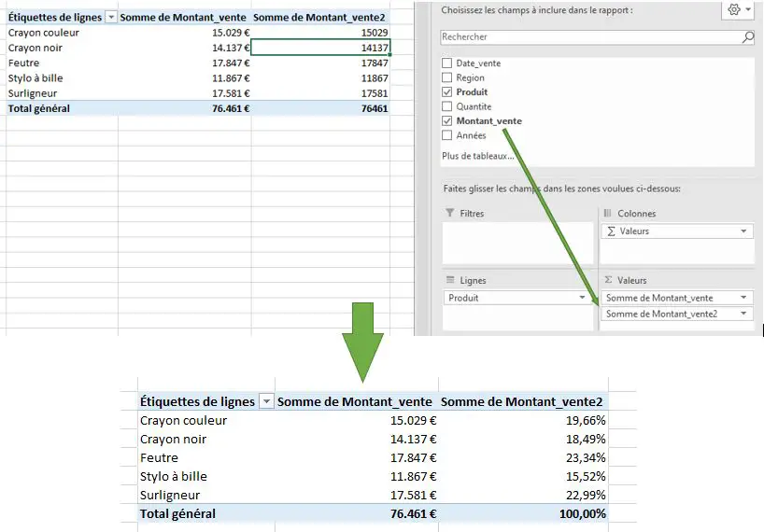Select cell 19,66% in lower table

click(523, 420)
